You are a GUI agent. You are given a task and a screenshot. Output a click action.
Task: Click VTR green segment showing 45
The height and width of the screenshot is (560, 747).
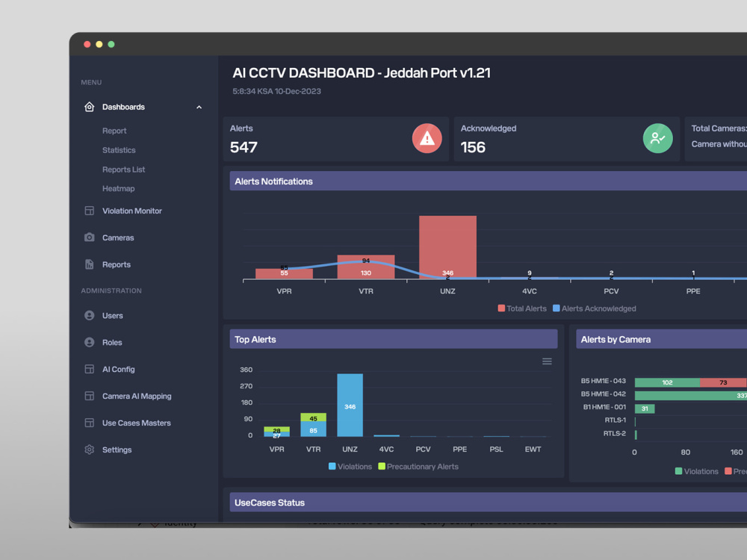[x=314, y=417]
